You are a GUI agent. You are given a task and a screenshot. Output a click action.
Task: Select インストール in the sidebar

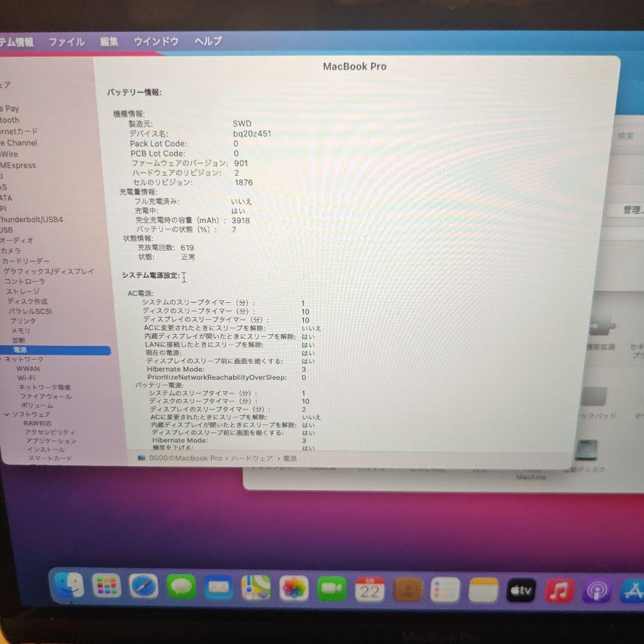[x=46, y=450]
